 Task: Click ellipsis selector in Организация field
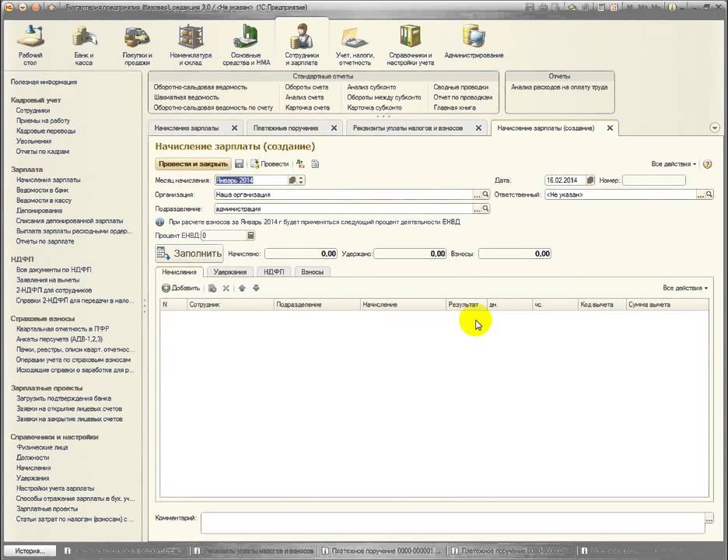[x=477, y=194]
